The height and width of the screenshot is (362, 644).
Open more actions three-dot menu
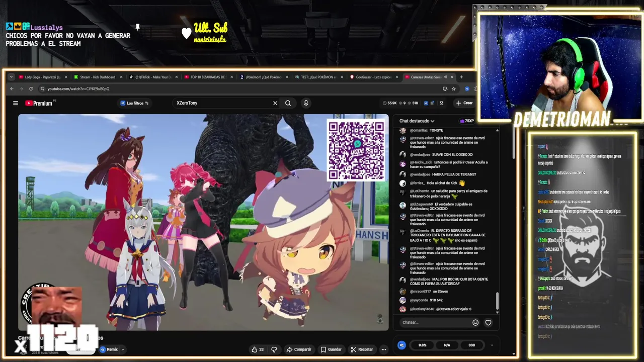click(x=384, y=349)
